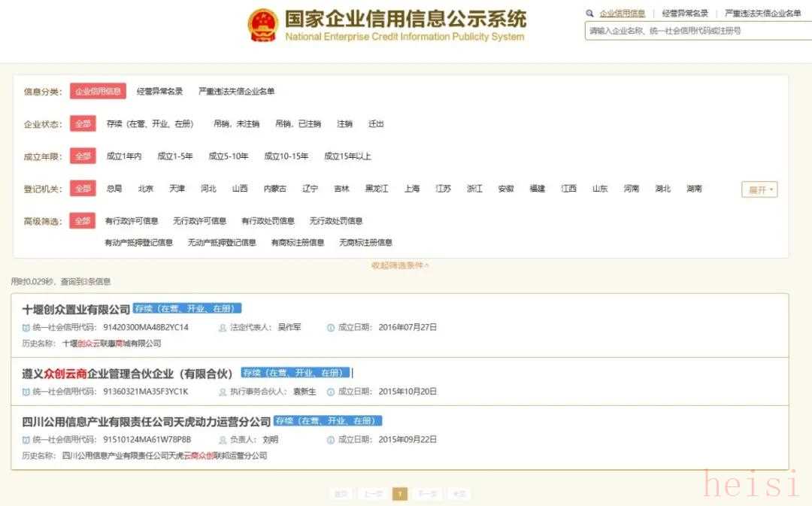Viewport: 812px width, 506px height.
Task: Expand the registration authority list with 展开
Action: [x=759, y=189]
